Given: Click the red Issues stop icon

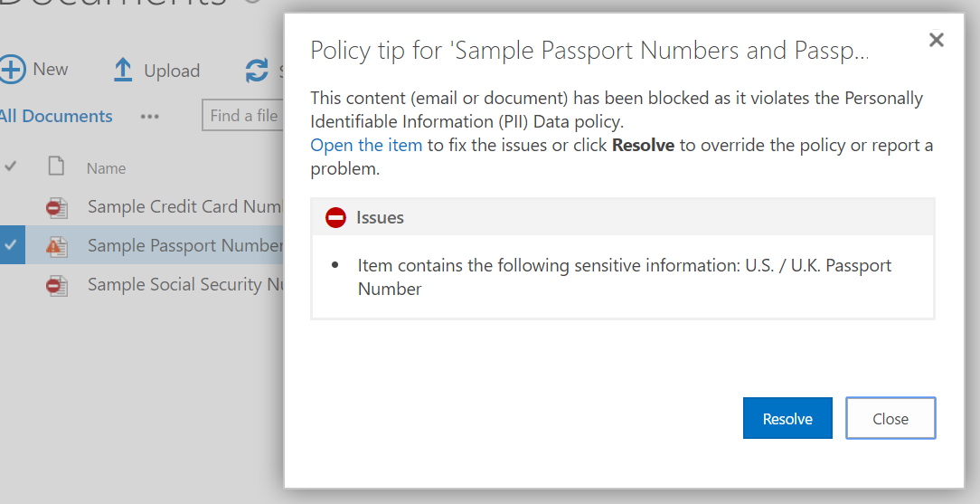Looking at the screenshot, I should coord(335,217).
